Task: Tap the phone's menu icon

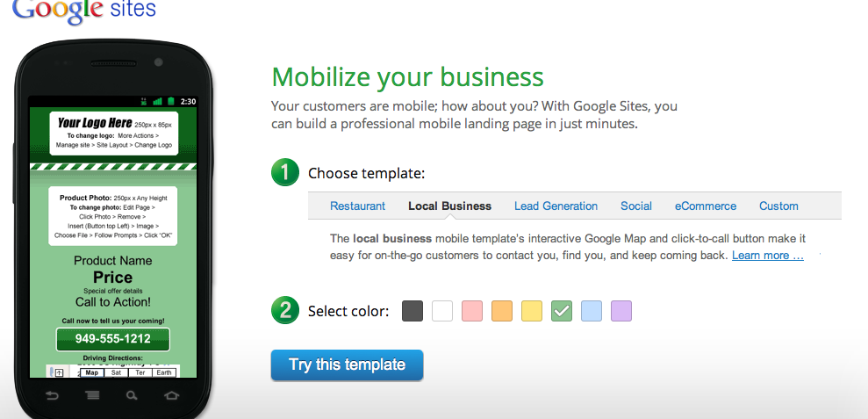Action: (x=92, y=395)
